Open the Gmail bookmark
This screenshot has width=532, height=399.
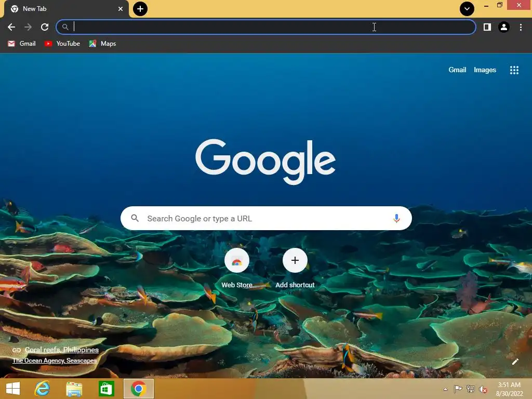pos(22,44)
